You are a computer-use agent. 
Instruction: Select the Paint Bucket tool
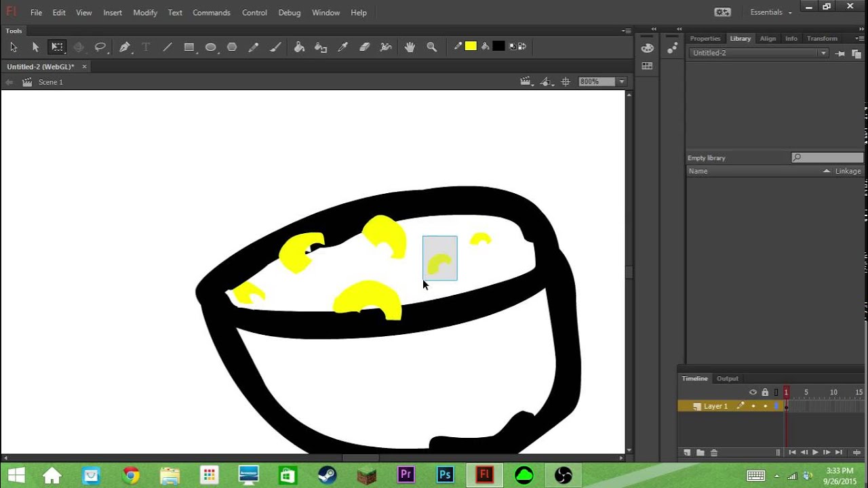[299, 46]
